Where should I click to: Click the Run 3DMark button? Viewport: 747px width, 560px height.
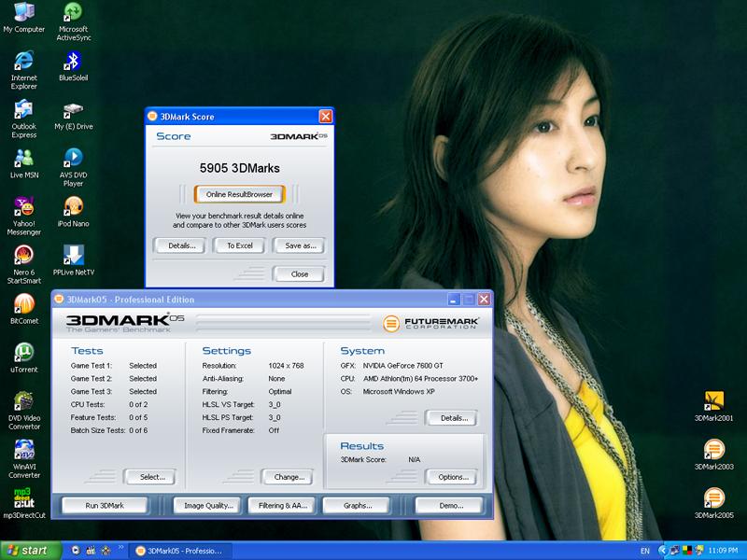pos(105,506)
